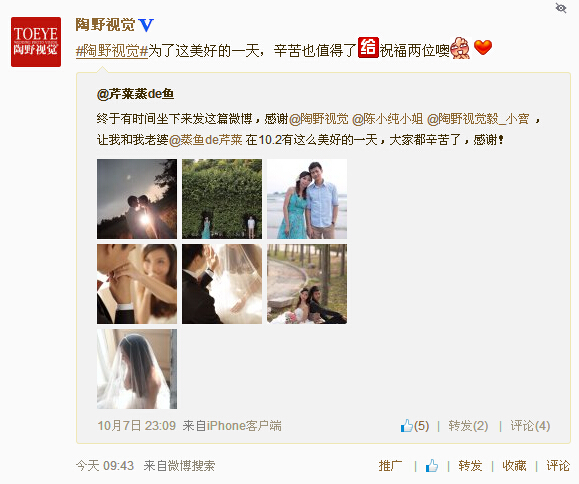
Task: Open the @蒸鱼de芹菜 mention link
Action: (x=206, y=140)
